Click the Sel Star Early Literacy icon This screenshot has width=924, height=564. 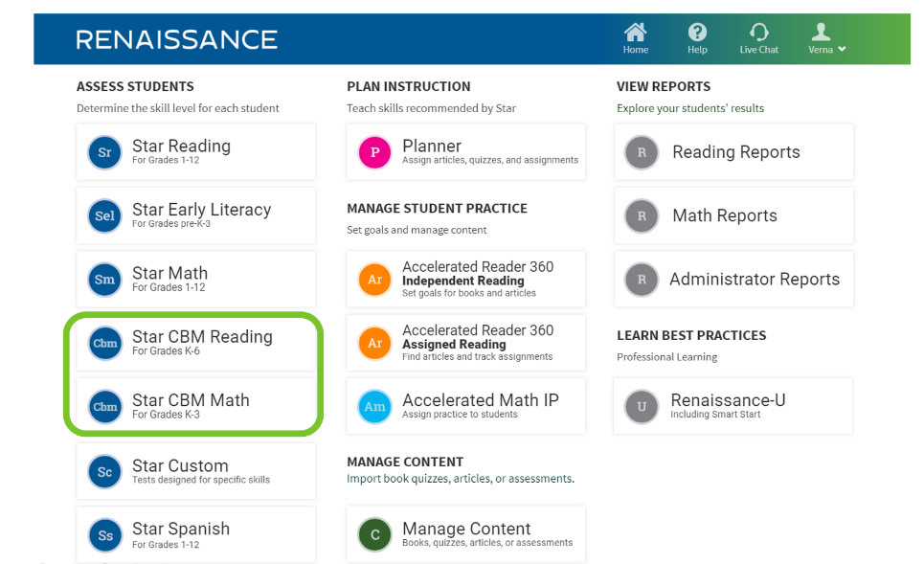point(105,215)
